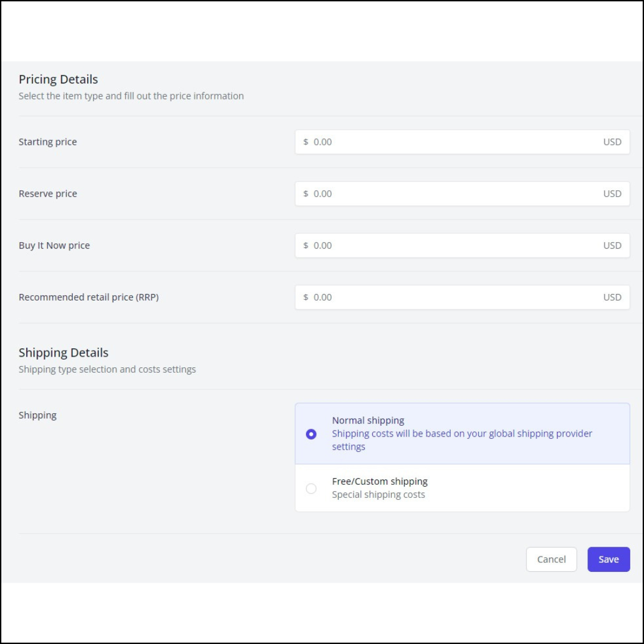
Task: Select the Free/Custom shipping radio button
Action: pyautogui.click(x=311, y=488)
